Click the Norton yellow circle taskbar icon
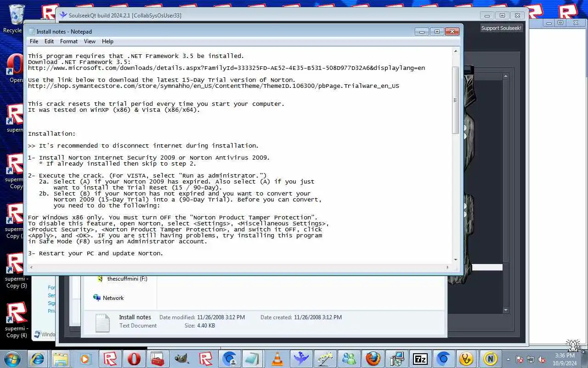The height and width of the screenshot is (368, 588). click(x=490, y=359)
